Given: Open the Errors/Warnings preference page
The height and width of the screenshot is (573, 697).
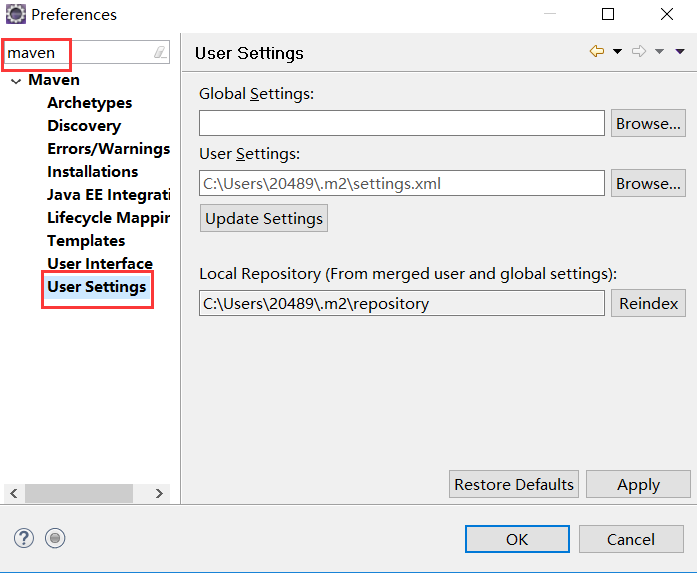Looking at the screenshot, I should point(108,149).
